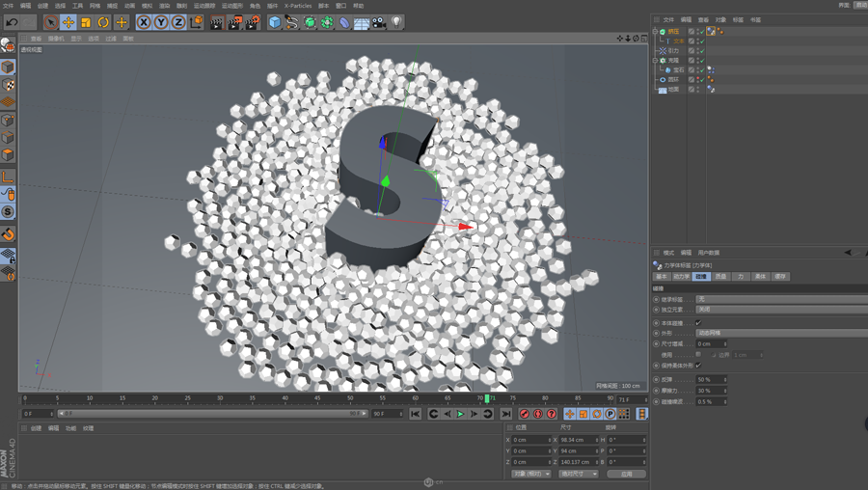Screen dimensions: 868x490
Task: Select the polygon mode cube in left sidebar
Action: pos(8,154)
